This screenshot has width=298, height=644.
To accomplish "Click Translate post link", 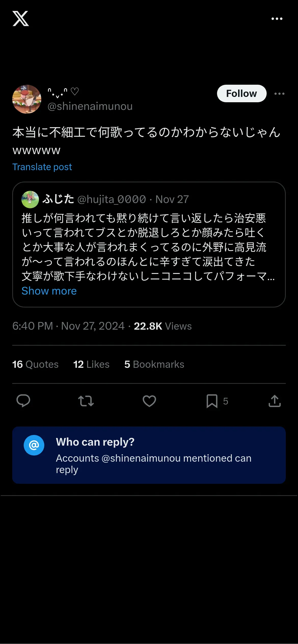I will 42,167.
